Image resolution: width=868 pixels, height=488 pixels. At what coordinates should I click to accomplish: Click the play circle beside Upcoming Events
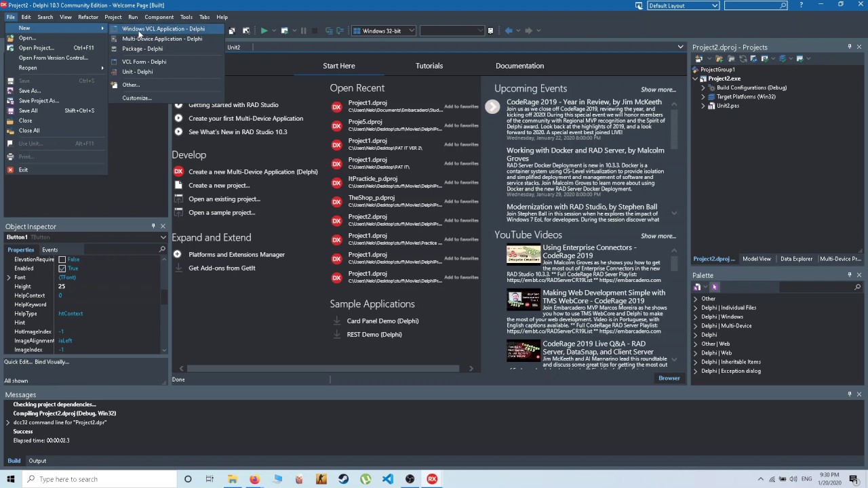coord(492,106)
